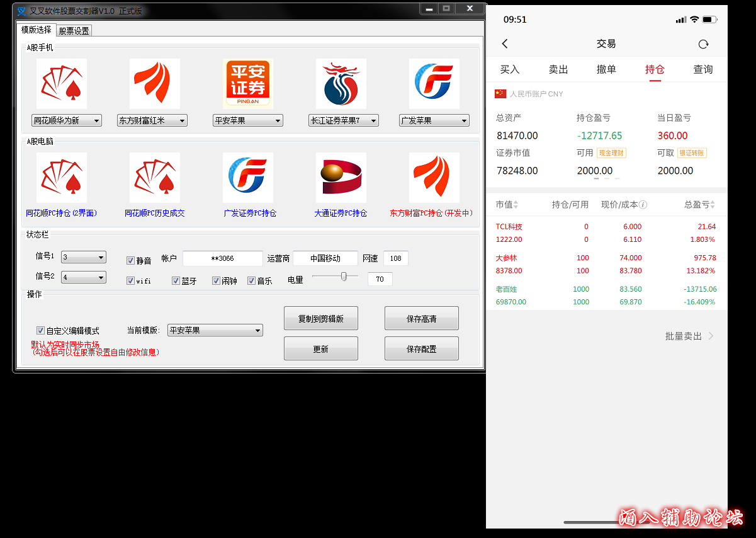The height and width of the screenshot is (538, 756).
Task: Click the 帐户 input field
Action: point(223,258)
